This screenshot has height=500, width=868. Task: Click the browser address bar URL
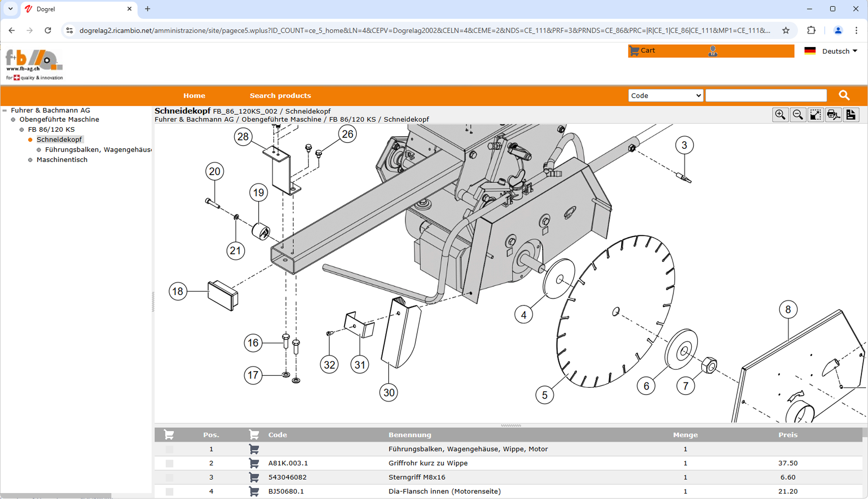pos(425,30)
